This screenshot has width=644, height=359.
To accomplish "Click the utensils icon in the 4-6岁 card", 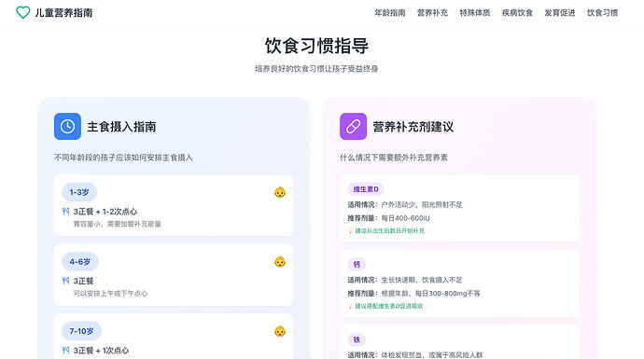I will 65,281.
